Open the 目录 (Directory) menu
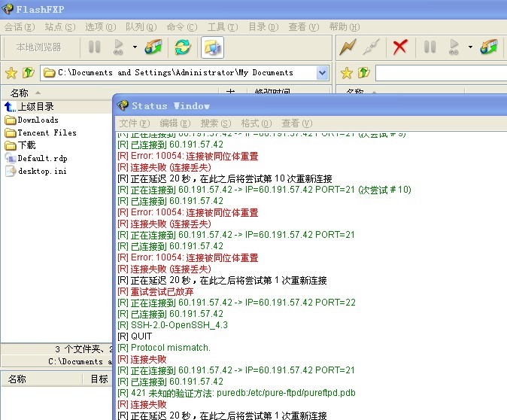507x420 pixels. coord(263,27)
